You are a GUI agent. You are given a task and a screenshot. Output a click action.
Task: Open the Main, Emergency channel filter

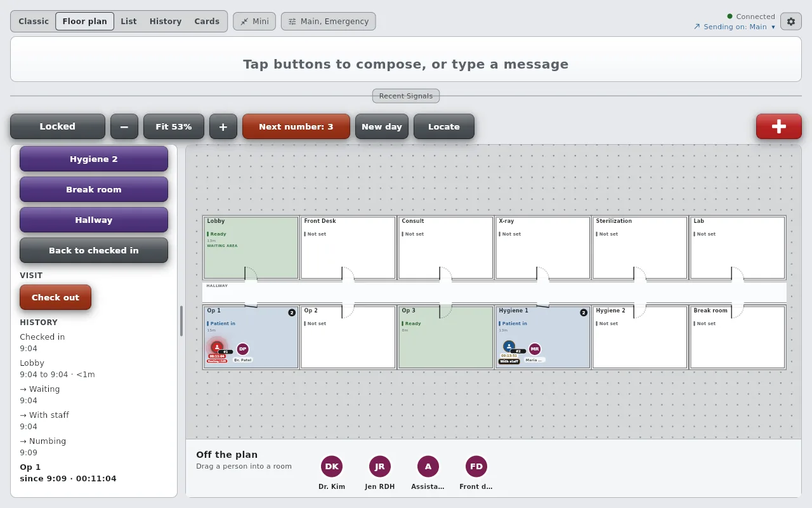click(329, 21)
